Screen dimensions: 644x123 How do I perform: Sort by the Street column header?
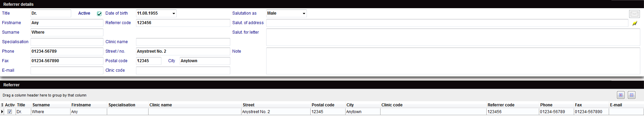(276, 105)
